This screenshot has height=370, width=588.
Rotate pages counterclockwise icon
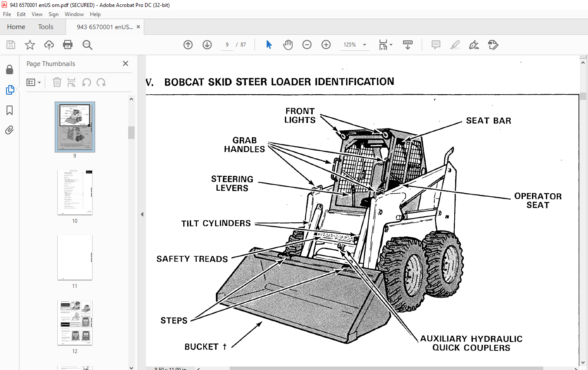[x=86, y=82]
